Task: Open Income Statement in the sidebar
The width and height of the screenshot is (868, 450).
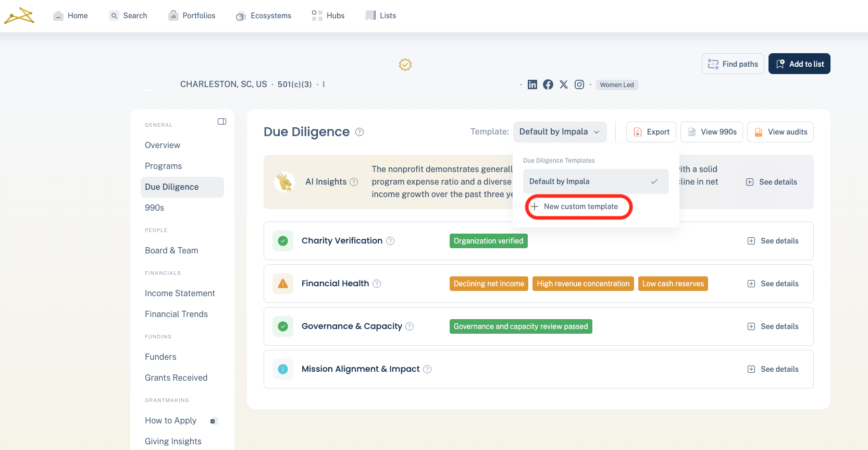Action: [180, 293]
